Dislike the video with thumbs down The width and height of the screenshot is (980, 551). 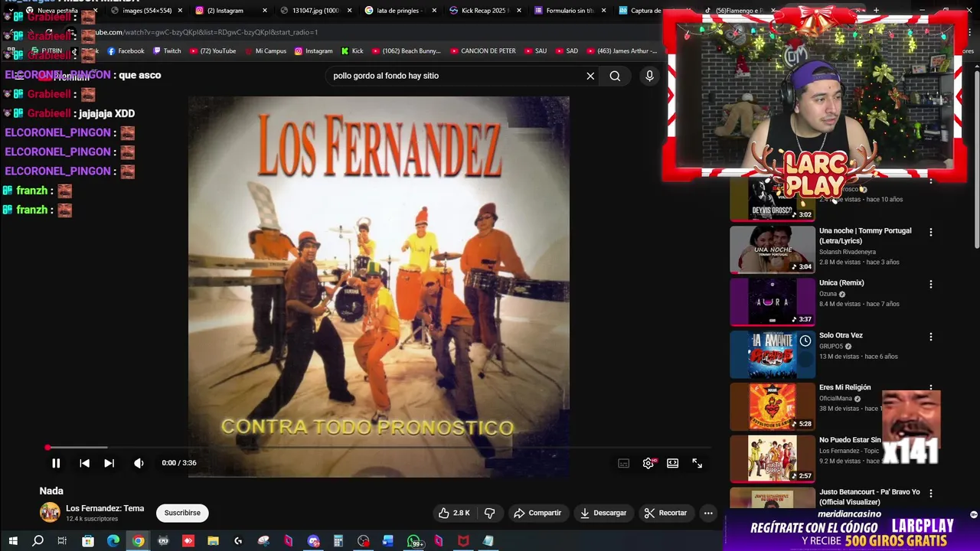point(490,513)
